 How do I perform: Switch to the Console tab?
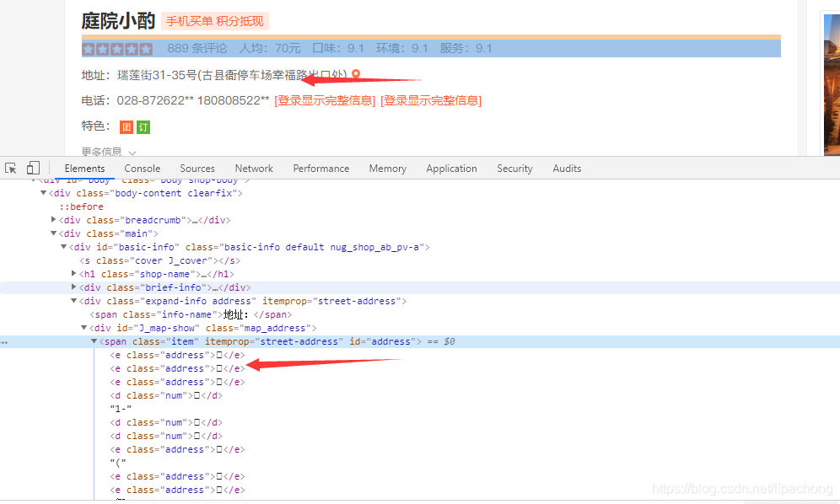tap(143, 169)
